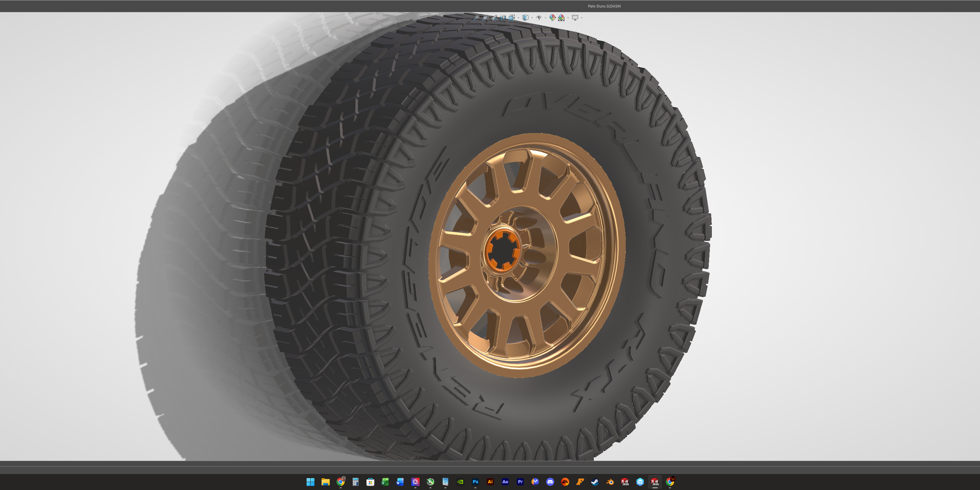
Task: Expand the View Settings dropdown arrow
Action: 582,18
